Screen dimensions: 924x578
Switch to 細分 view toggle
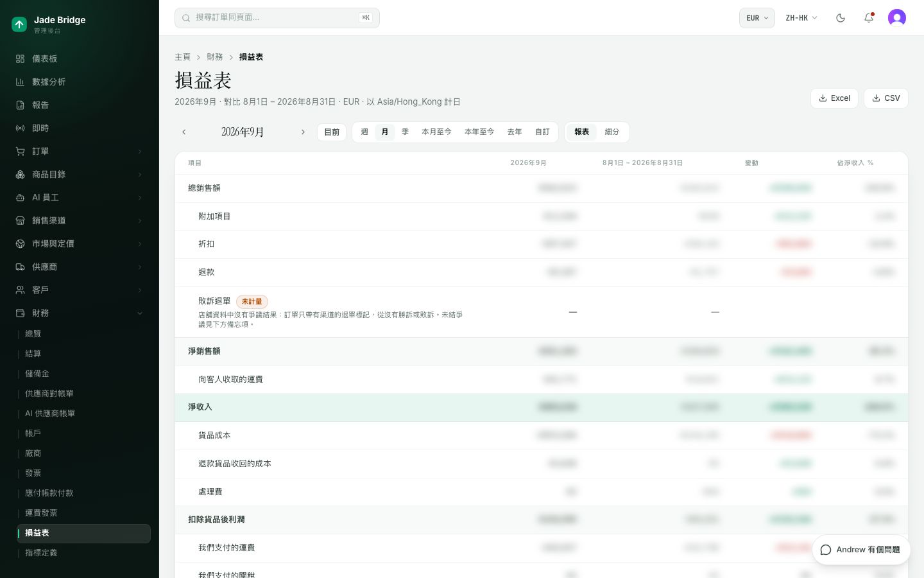[x=612, y=132]
